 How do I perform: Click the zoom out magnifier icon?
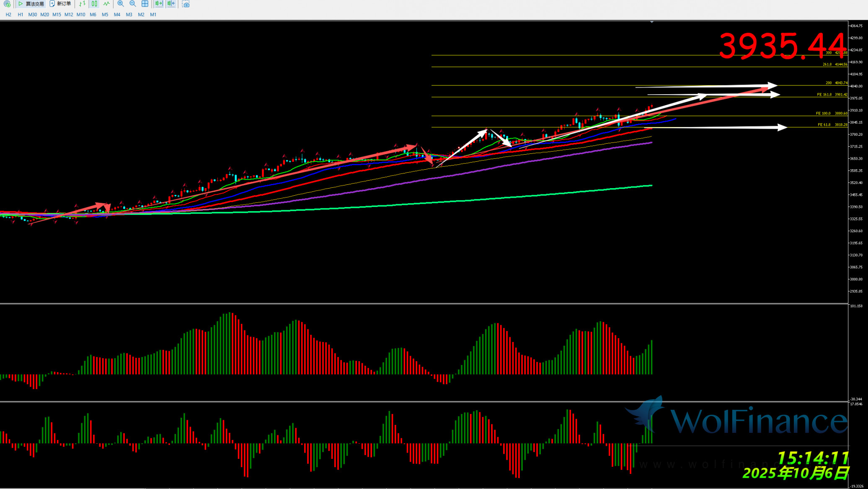coord(133,4)
